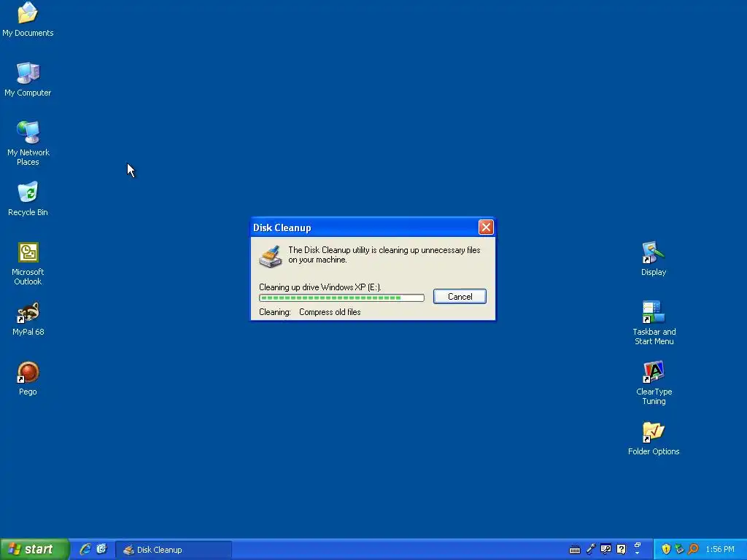Select the MyPal 68 browser shortcut

pos(28,319)
